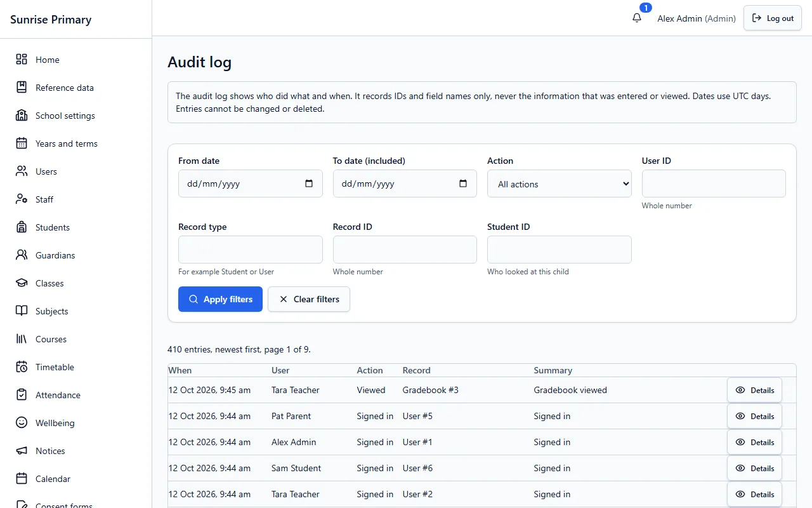Click into the Record ID field
This screenshot has width=812, height=508.
(x=405, y=250)
